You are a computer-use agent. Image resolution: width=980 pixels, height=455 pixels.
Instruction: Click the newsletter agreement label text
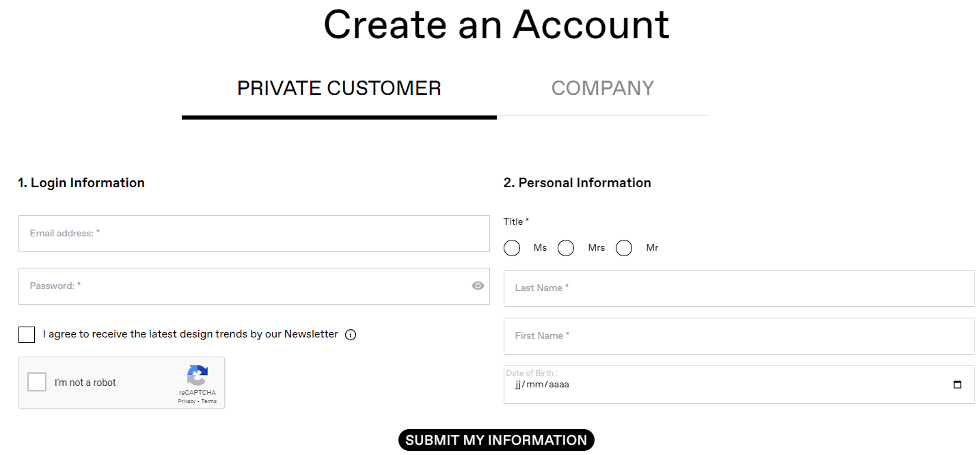coord(191,334)
